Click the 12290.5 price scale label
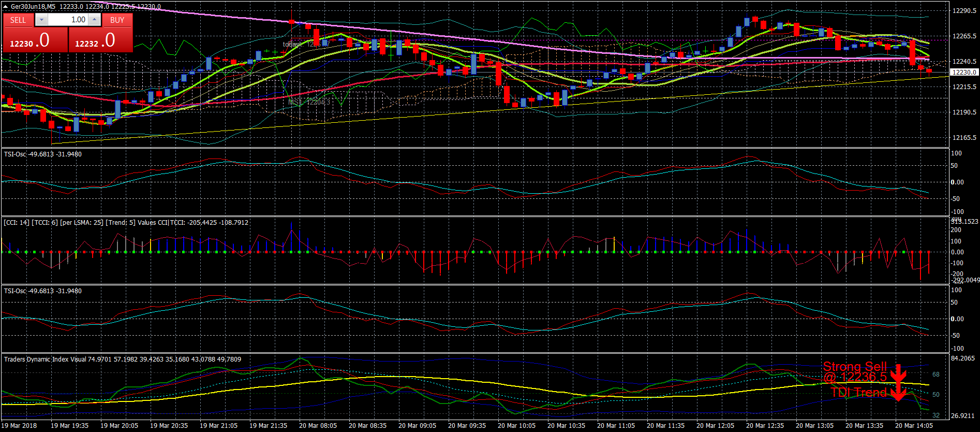Image resolution: width=980 pixels, height=432 pixels. pyautogui.click(x=964, y=10)
